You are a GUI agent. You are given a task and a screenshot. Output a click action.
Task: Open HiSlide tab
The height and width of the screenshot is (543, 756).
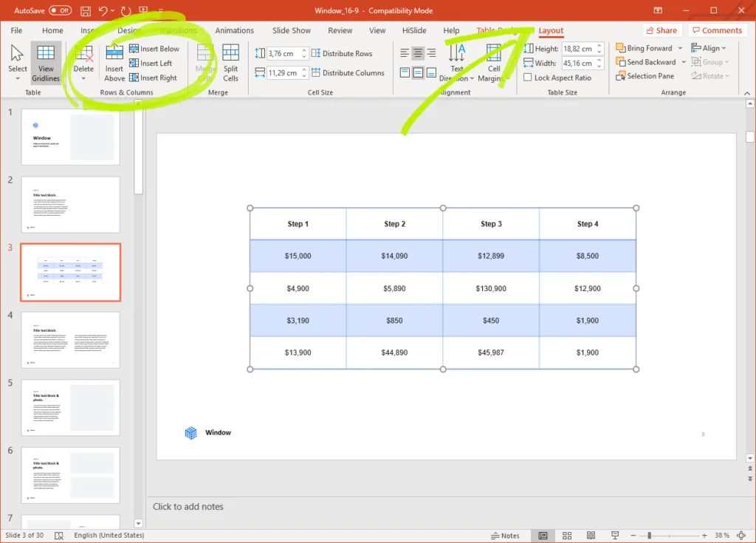click(x=414, y=30)
